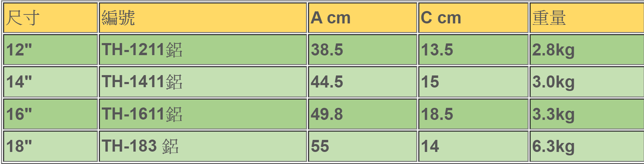Click the 38.5 value cell
The width and height of the screenshot is (644, 164).
point(362,50)
